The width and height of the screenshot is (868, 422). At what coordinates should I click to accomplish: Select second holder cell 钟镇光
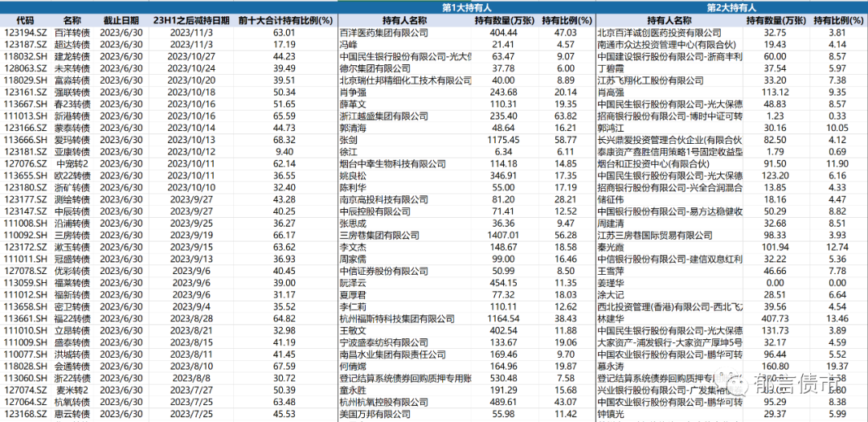(612, 414)
